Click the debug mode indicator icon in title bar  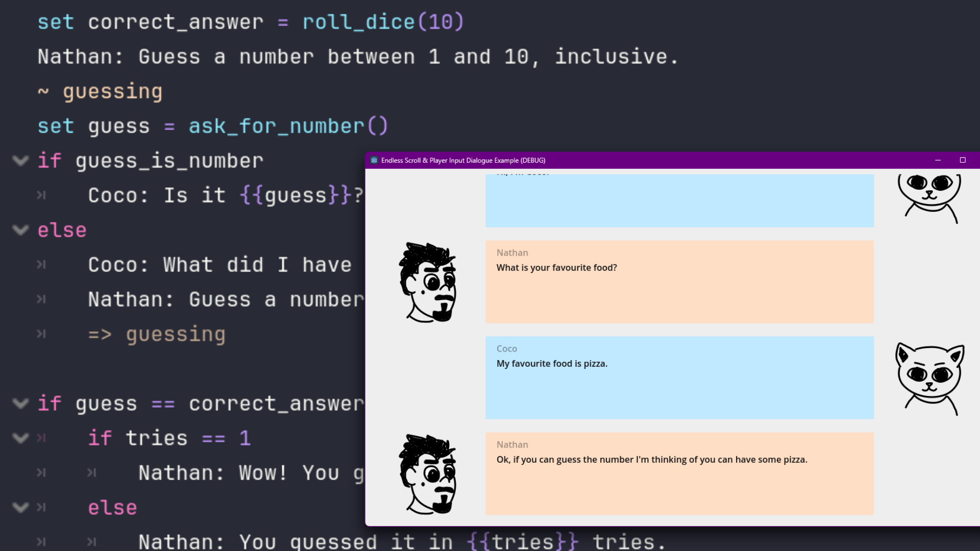[374, 160]
